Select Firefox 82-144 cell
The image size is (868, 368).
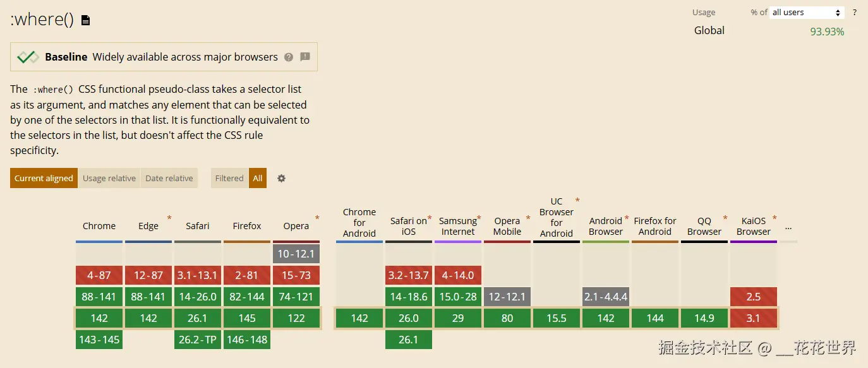tap(247, 297)
